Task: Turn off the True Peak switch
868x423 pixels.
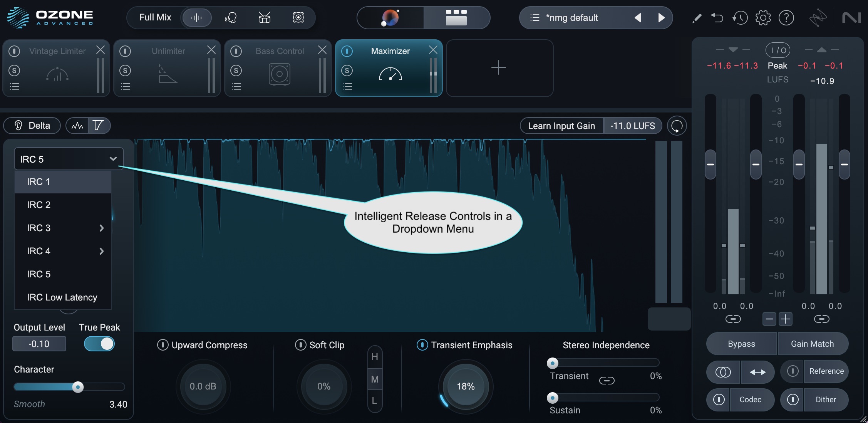Action: [99, 344]
